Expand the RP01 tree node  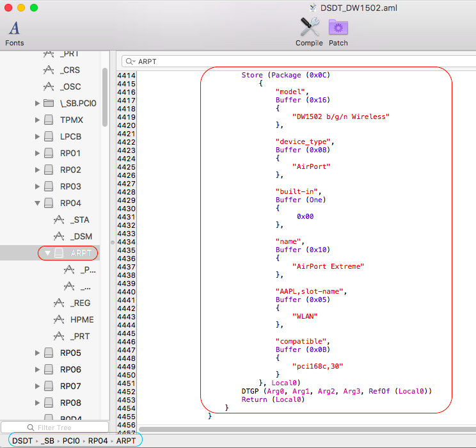[37, 153]
